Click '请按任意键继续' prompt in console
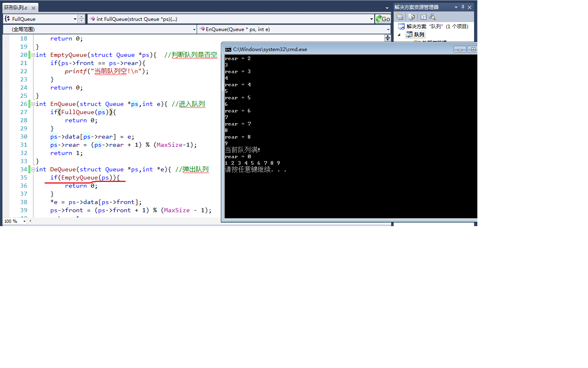The image size is (588, 368). coord(248,170)
